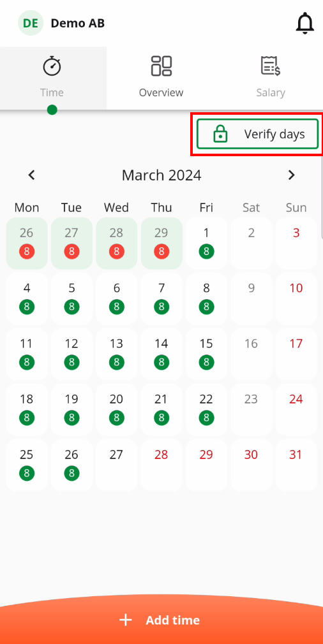Open notifications bell icon
This screenshot has width=323, height=644.
coord(305,23)
